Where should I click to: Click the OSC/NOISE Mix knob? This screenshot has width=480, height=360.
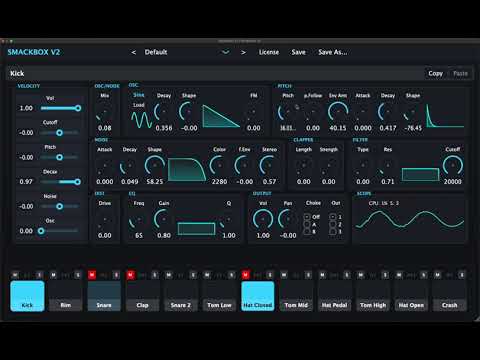[105, 113]
